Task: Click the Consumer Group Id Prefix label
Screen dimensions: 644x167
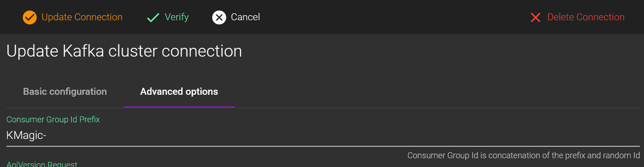Action: pos(53,120)
